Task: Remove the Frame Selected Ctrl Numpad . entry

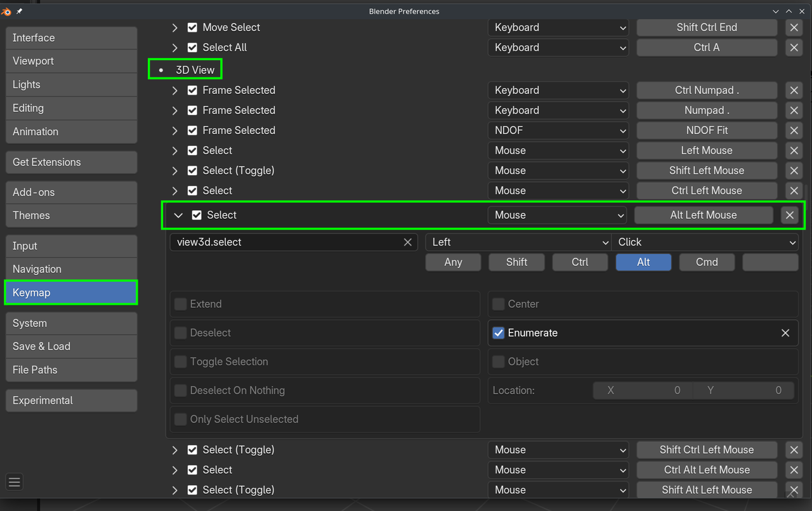Action: click(794, 90)
